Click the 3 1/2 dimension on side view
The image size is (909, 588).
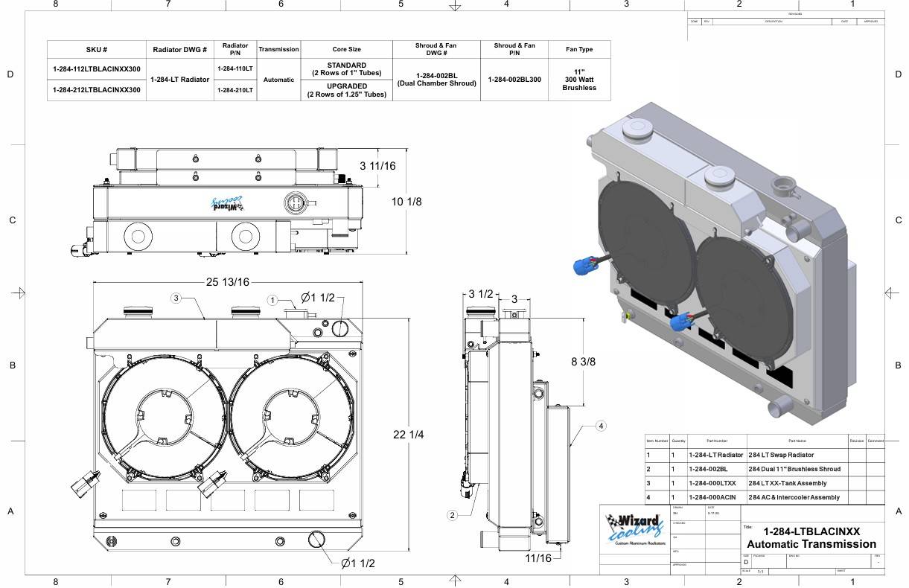pyautogui.click(x=481, y=294)
